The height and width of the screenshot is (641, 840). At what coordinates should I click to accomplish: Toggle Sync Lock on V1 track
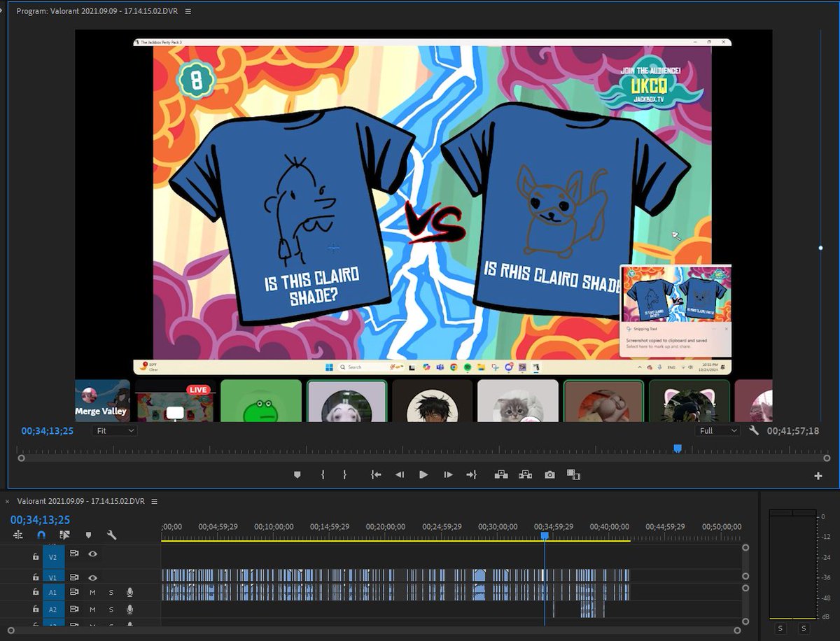pyautogui.click(x=74, y=577)
